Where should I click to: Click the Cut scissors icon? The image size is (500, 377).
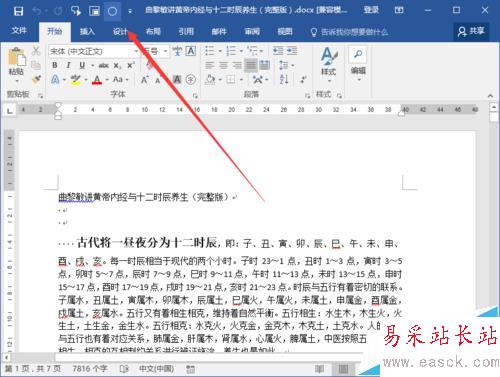coord(36,51)
